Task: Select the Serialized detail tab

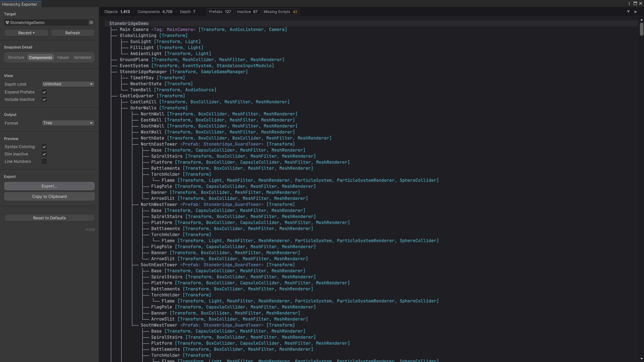Action: tap(83, 57)
